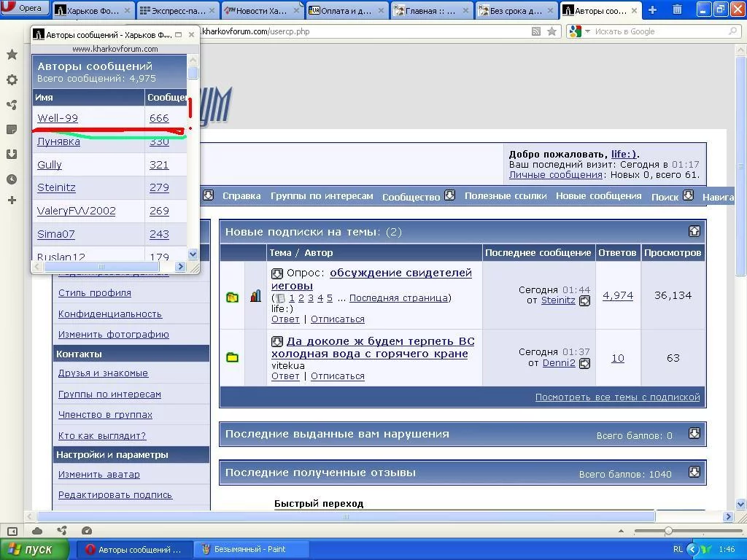This screenshot has height=560, width=747.
Task: Open Well-99 user profile link
Action: tap(58, 118)
